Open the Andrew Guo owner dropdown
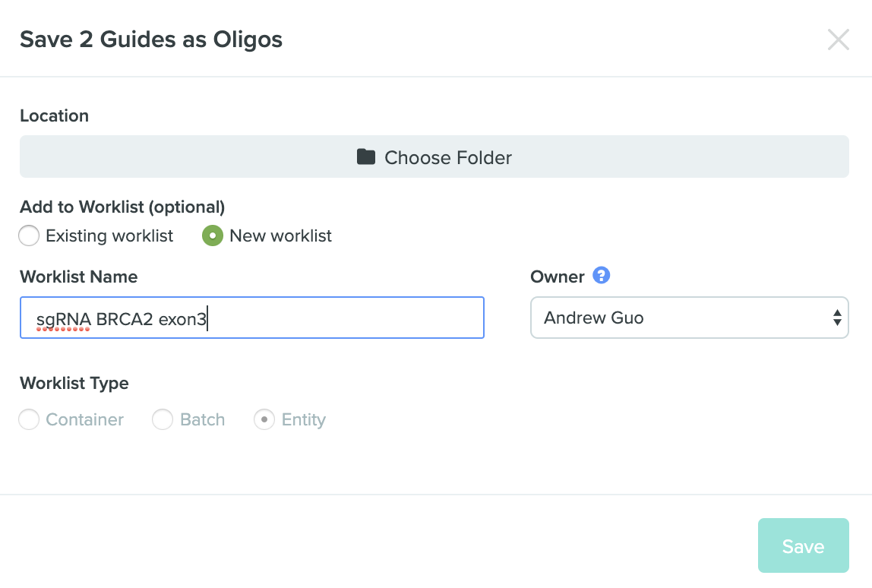The height and width of the screenshot is (588, 872). (690, 318)
